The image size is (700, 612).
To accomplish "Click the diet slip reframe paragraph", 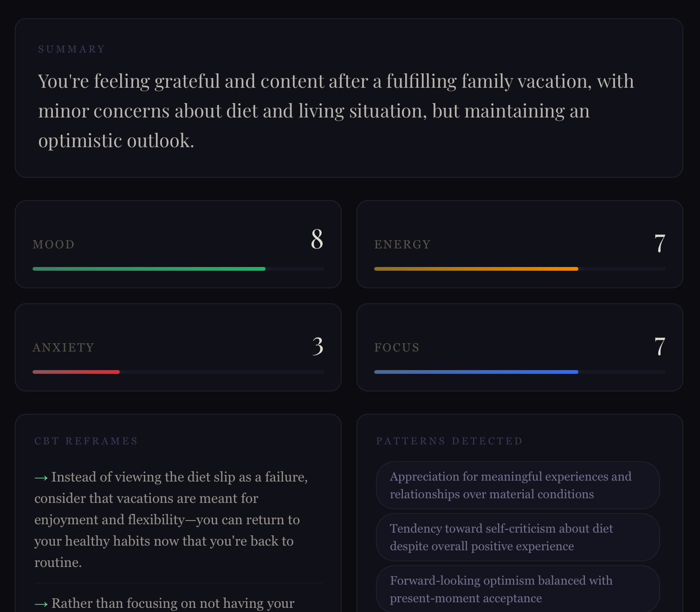I will coord(171,520).
